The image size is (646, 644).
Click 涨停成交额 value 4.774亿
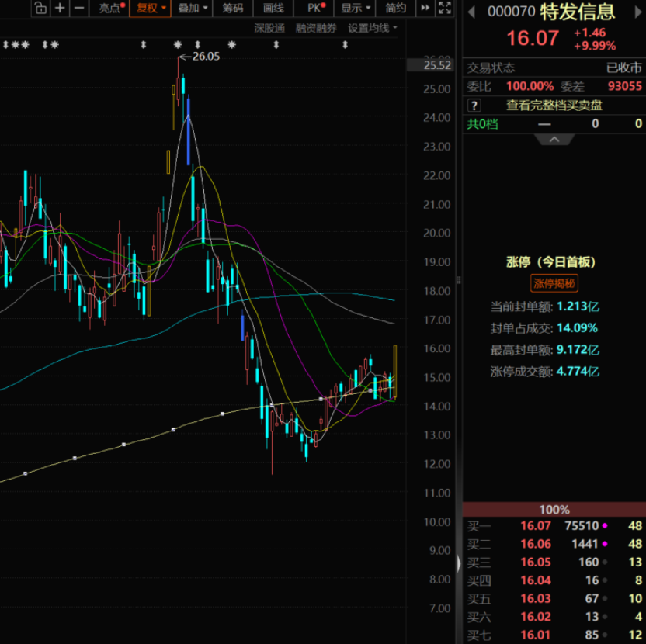(x=578, y=372)
